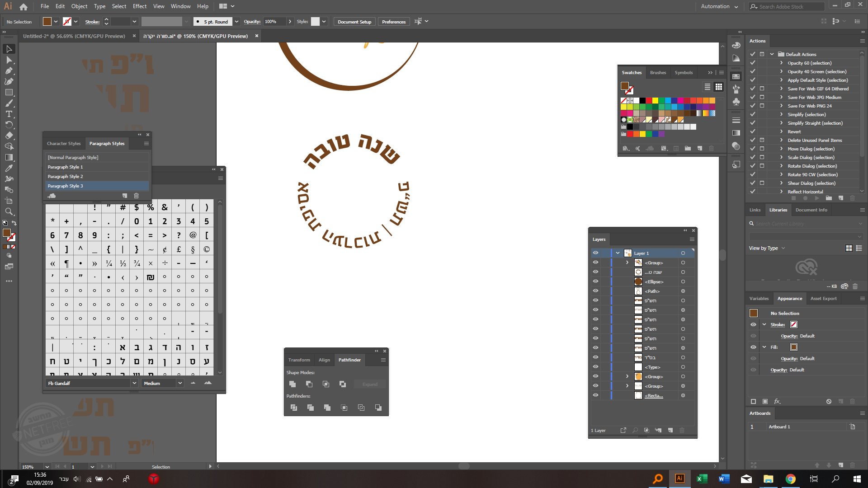The image size is (868, 488).
Task: Select the Rectangle tool
Action: tap(9, 92)
